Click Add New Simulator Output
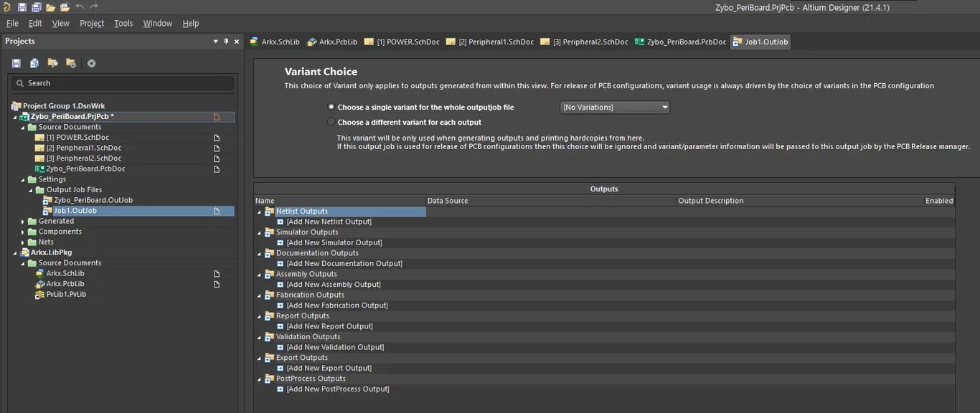Screen dimensions: 980x413 (x=334, y=242)
